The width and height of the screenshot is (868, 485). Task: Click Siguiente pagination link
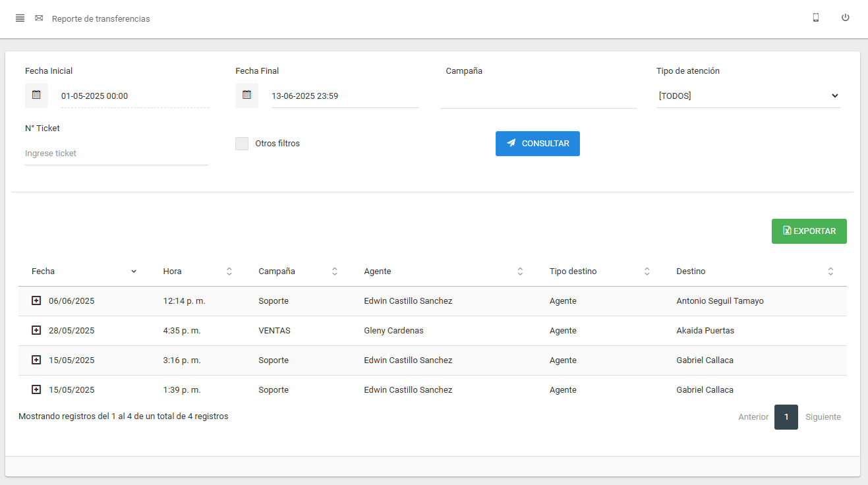click(823, 417)
